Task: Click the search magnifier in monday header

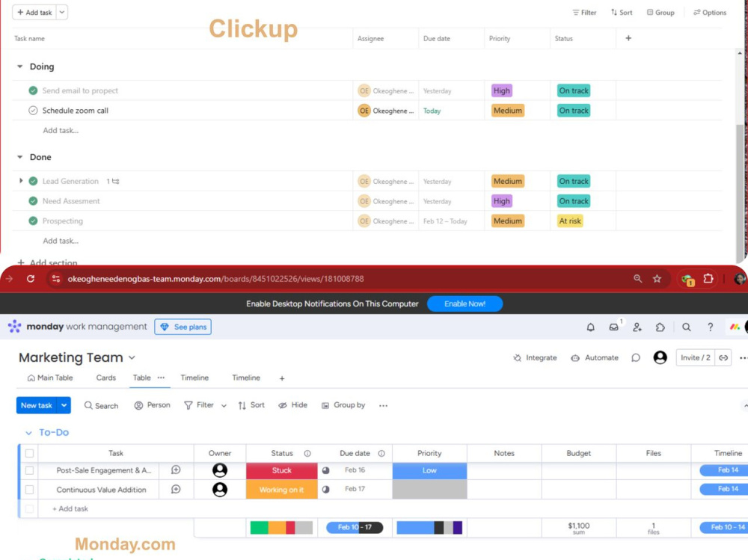Action: tap(687, 327)
